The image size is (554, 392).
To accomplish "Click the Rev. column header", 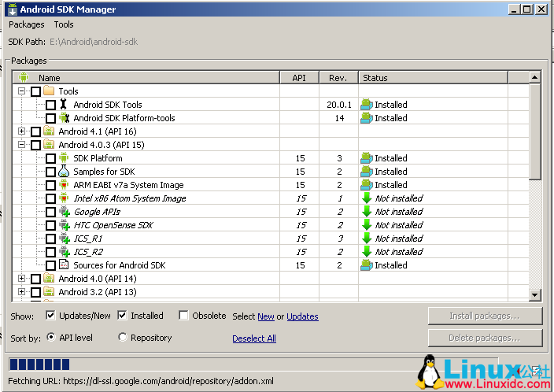I will pyautogui.click(x=338, y=77).
